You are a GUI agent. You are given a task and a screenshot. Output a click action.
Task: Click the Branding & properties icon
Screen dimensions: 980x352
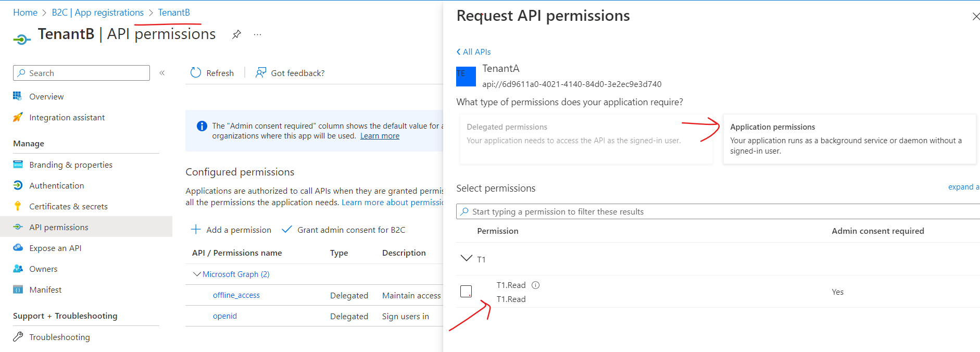pyautogui.click(x=18, y=165)
